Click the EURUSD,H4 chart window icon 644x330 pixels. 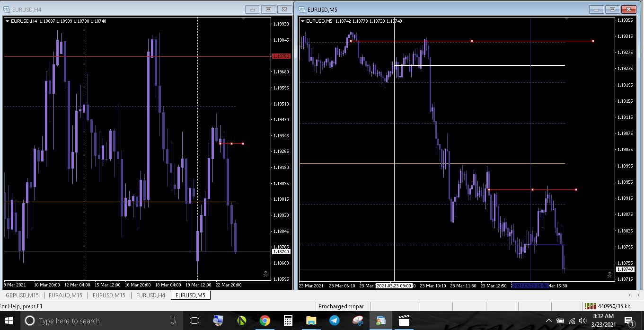7,9
